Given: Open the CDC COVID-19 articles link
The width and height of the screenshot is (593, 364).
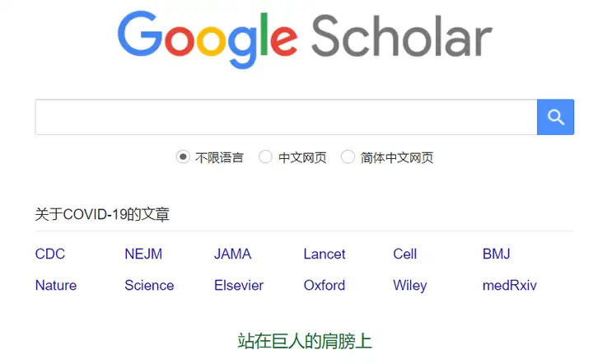Looking at the screenshot, I should [x=50, y=254].
